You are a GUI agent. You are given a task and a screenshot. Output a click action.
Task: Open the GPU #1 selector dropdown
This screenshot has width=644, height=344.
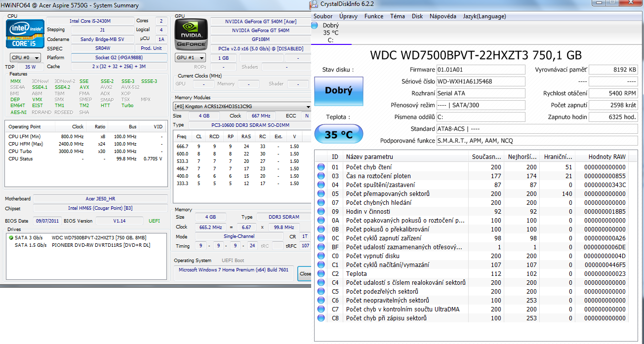(191, 58)
